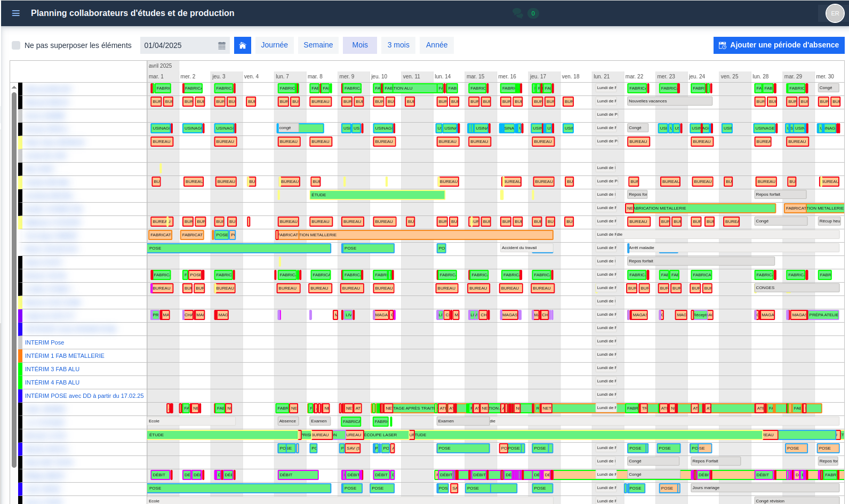Open the hamburger navigation menu
This screenshot has height=504, width=849.
click(x=16, y=13)
